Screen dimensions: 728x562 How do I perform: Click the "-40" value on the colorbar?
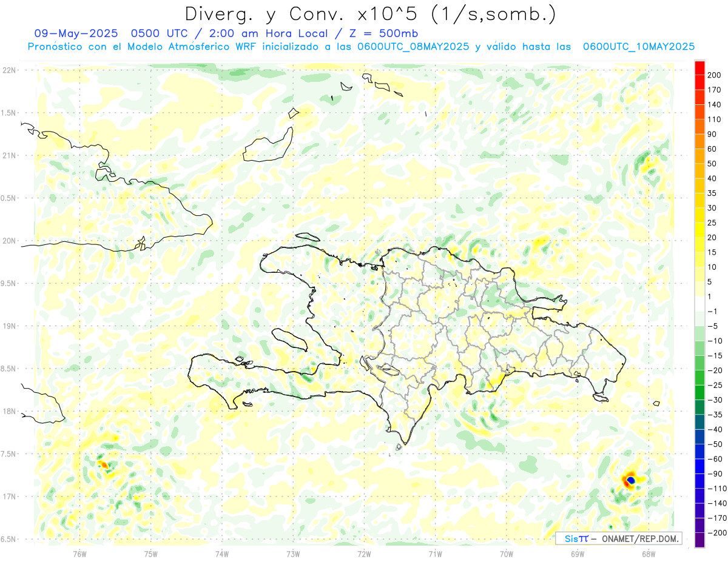[715, 429]
